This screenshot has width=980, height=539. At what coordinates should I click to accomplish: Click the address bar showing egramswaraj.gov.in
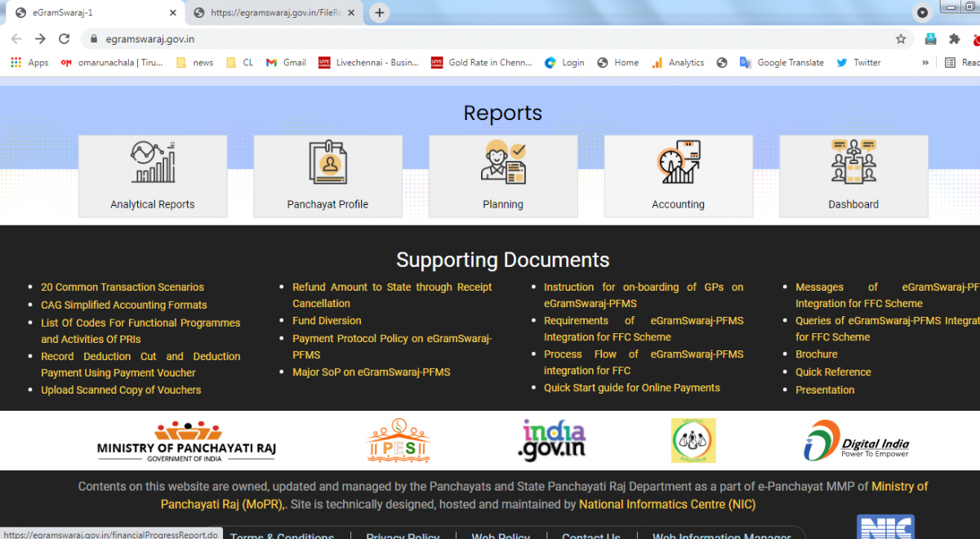point(490,38)
